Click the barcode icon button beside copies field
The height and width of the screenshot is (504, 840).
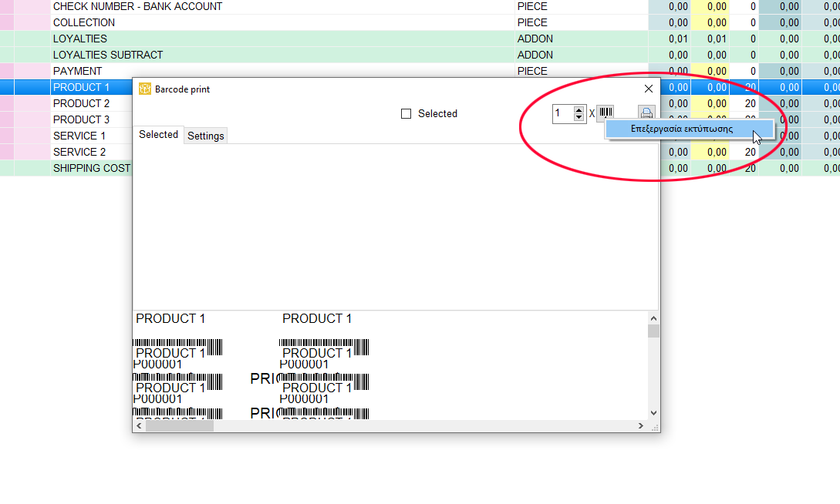click(x=606, y=113)
